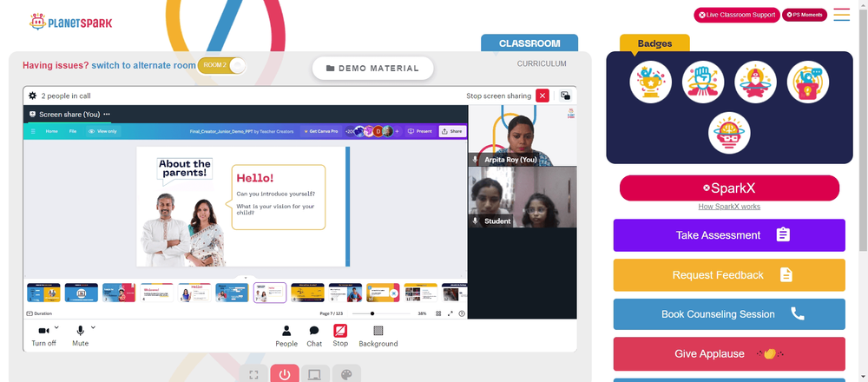Image resolution: width=868 pixels, height=382 pixels.
Task: Open File menu in Canva toolbar
Action: pyautogui.click(x=73, y=131)
